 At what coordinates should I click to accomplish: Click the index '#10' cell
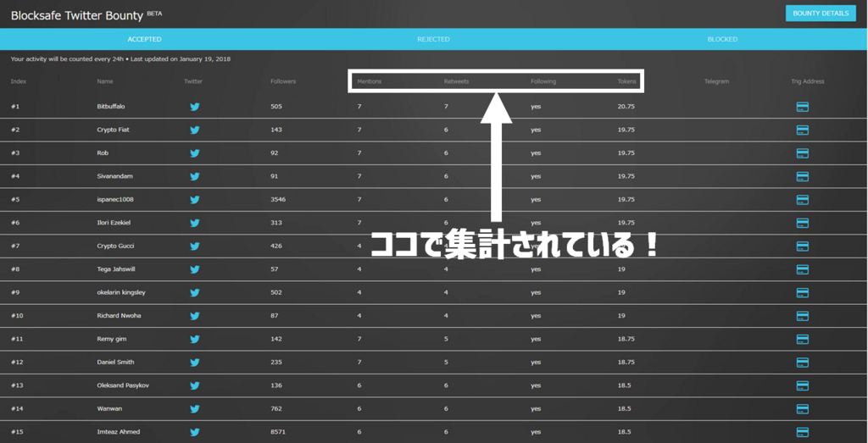point(17,315)
